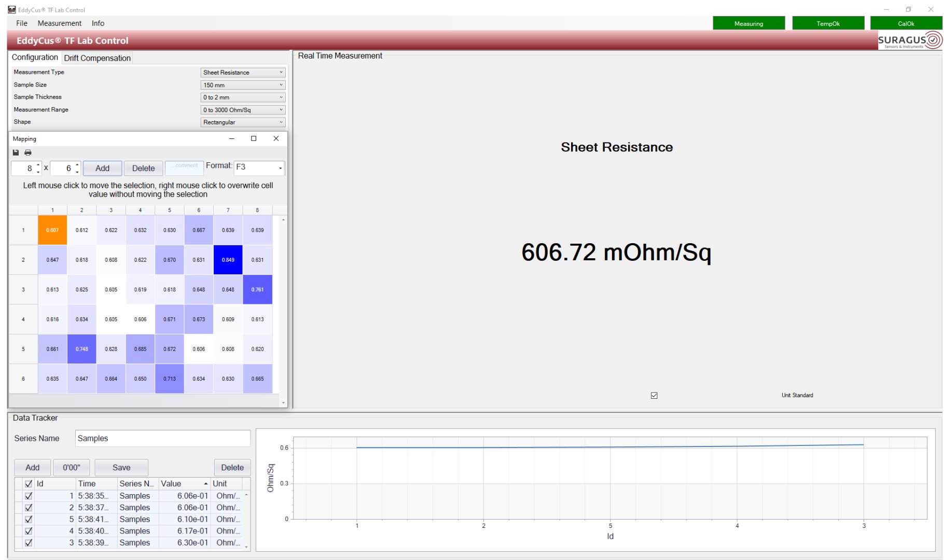Click the Unit column header
944x560 pixels.
click(226, 484)
